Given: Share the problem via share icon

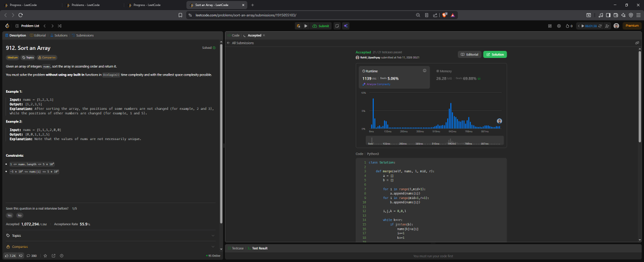Looking at the screenshot, I should point(54,256).
